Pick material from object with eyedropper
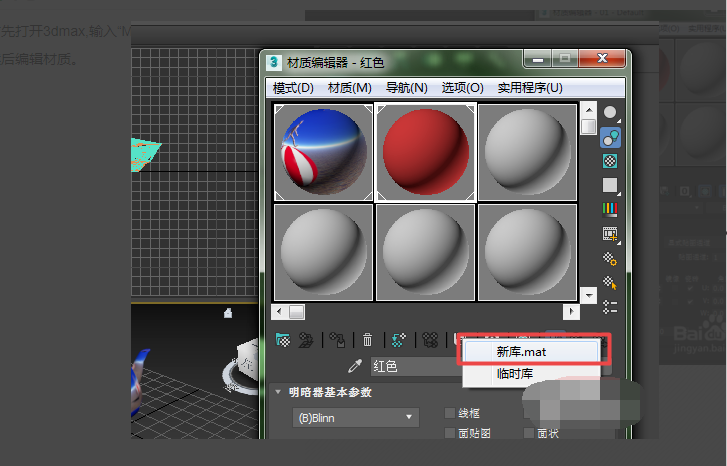727x466 pixels. point(355,366)
